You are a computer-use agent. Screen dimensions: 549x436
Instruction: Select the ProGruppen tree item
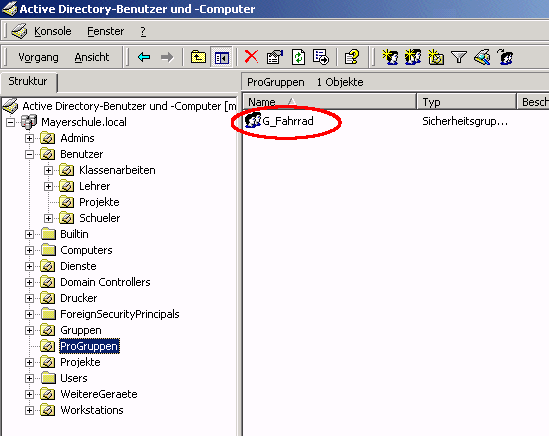(x=89, y=346)
